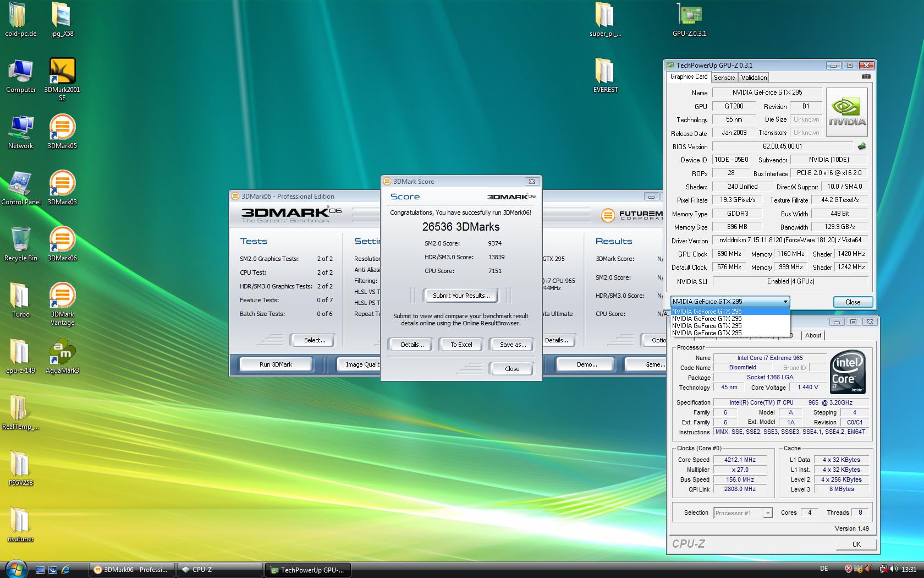The image size is (924, 578).
Task: Open the super_pi folder
Action: coord(605,20)
